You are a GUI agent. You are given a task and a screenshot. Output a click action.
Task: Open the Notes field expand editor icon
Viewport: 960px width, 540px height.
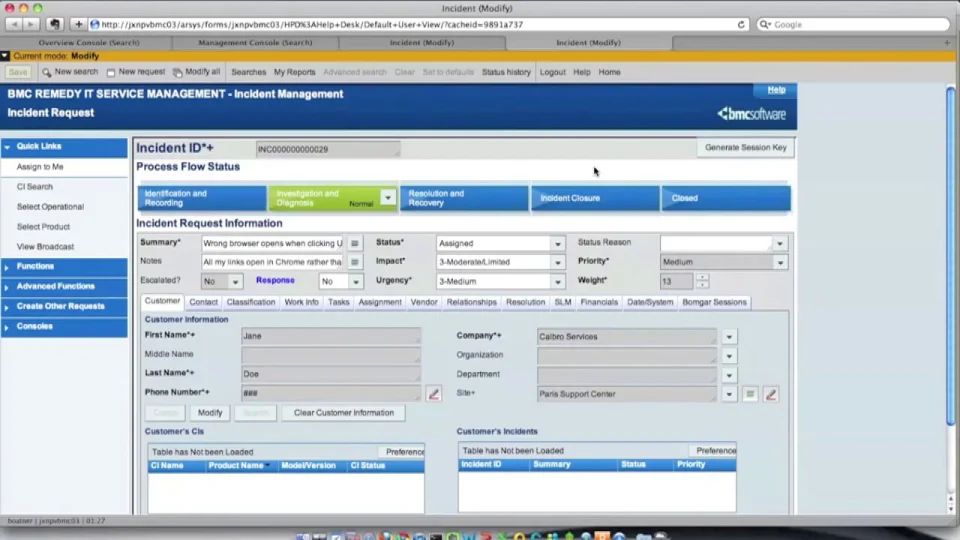(x=354, y=262)
